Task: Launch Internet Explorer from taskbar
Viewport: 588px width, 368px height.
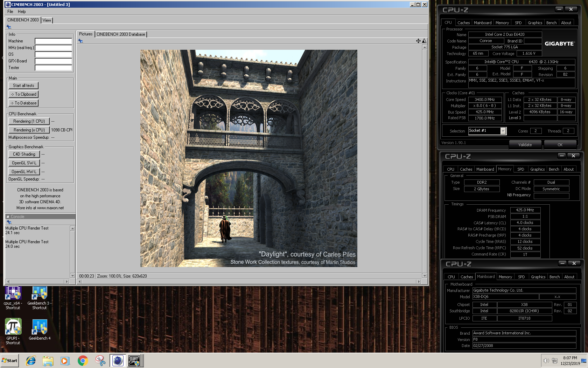Action: pyautogui.click(x=31, y=360)
